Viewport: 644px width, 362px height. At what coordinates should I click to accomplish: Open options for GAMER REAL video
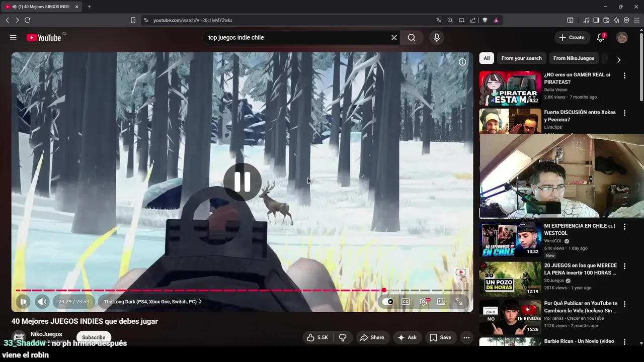point(624,75)
